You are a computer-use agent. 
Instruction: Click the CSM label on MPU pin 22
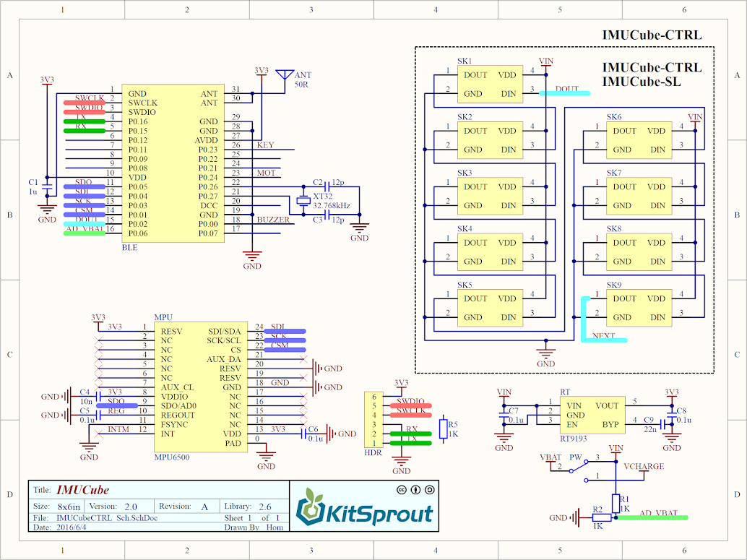click(280, 345)
